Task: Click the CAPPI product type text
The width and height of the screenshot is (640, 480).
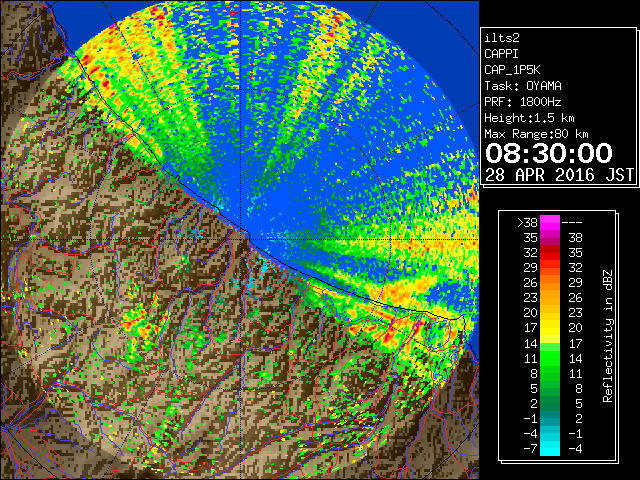Action: point(501,54)
